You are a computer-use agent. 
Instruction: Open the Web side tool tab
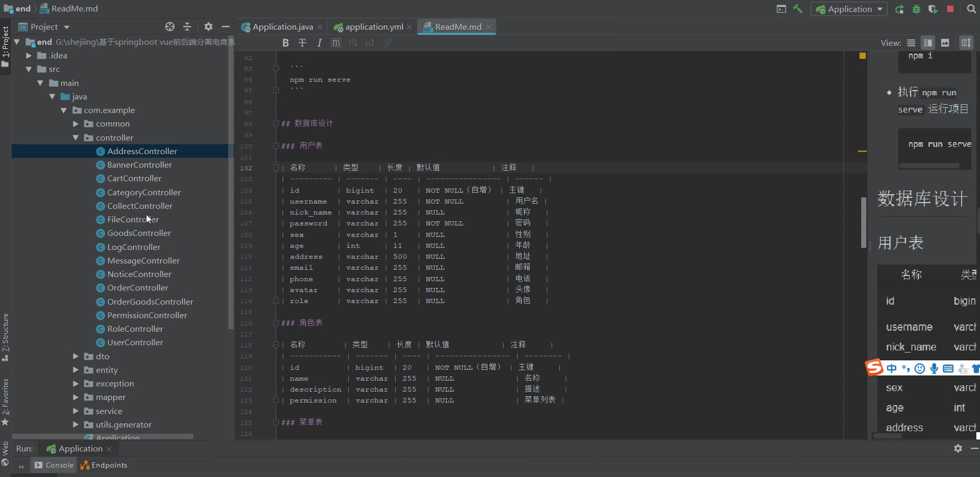click(x=5, y=454)
